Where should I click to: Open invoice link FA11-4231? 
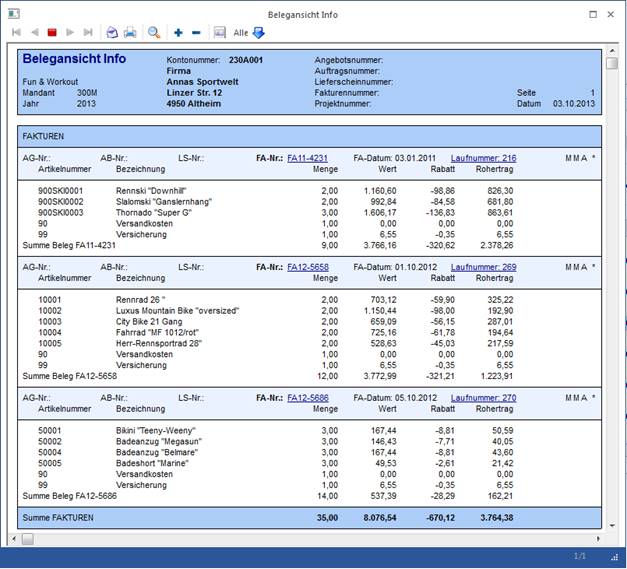(x=307, y=158)
